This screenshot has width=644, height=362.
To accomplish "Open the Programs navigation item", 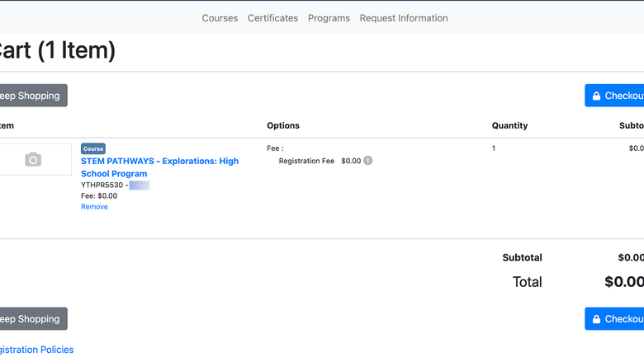I will pos(329,18).
